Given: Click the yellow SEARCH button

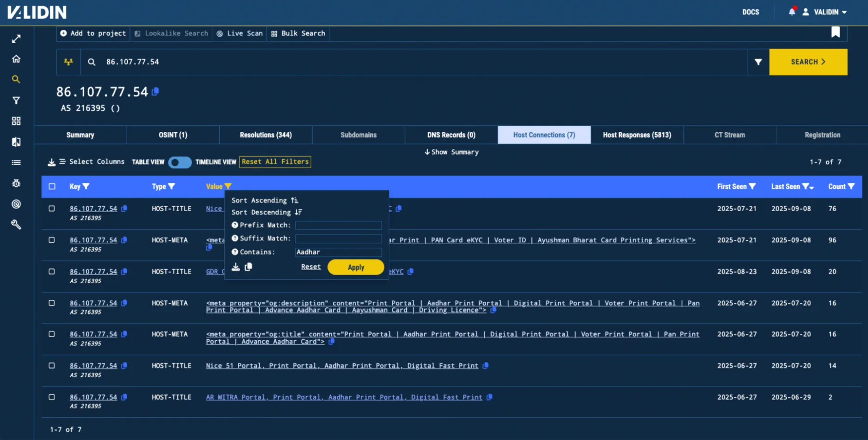Looking at the screenshot, I should click(808, 62).
